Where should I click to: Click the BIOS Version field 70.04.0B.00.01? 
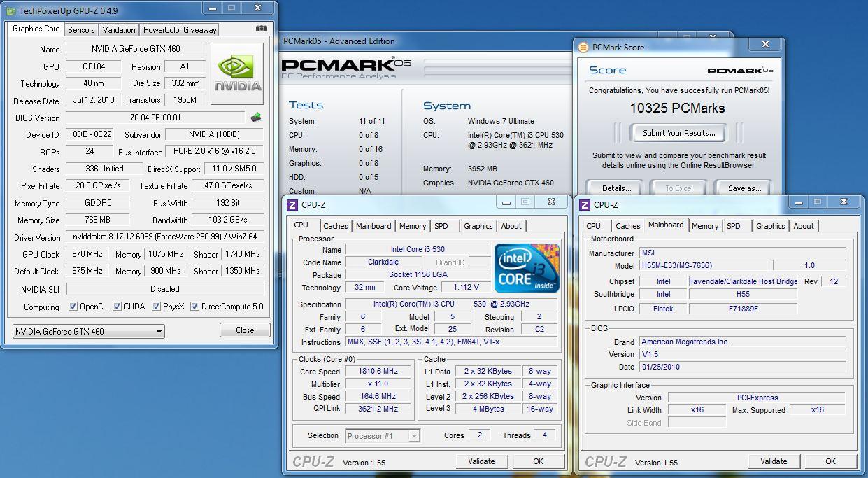tap(155, 118)
